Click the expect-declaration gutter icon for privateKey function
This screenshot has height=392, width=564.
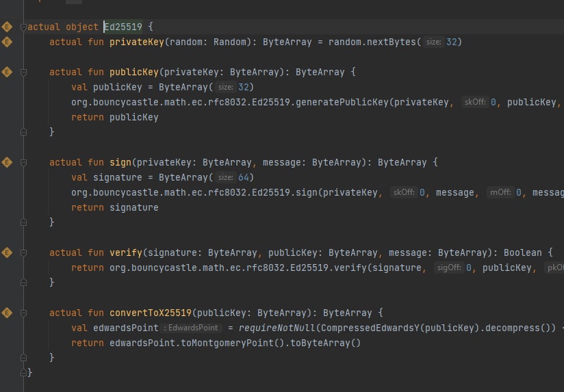(x=7, y=42)
